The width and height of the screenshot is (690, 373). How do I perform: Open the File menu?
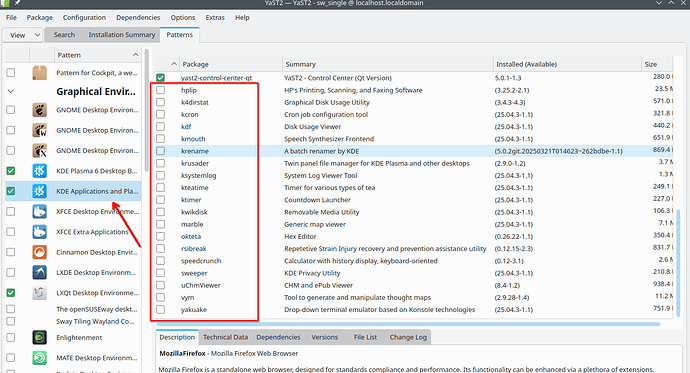pyautogui.click(x=11, y=18)
